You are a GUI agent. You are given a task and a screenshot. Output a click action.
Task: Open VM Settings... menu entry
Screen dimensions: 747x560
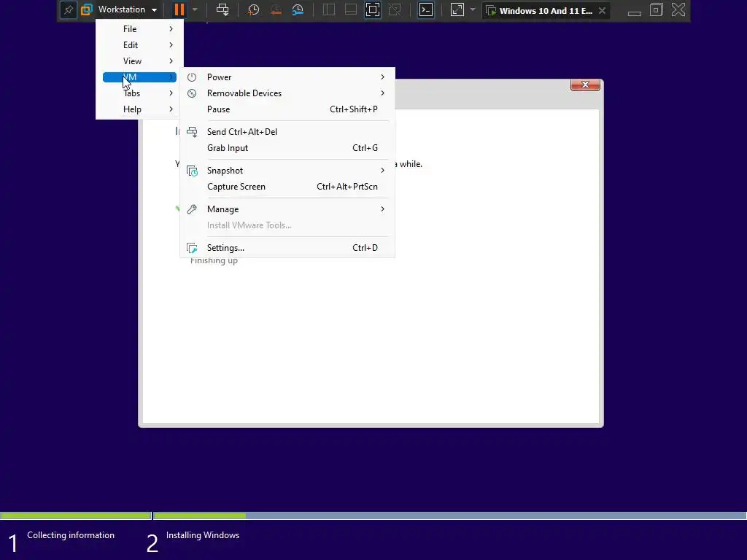pos(287,248)
